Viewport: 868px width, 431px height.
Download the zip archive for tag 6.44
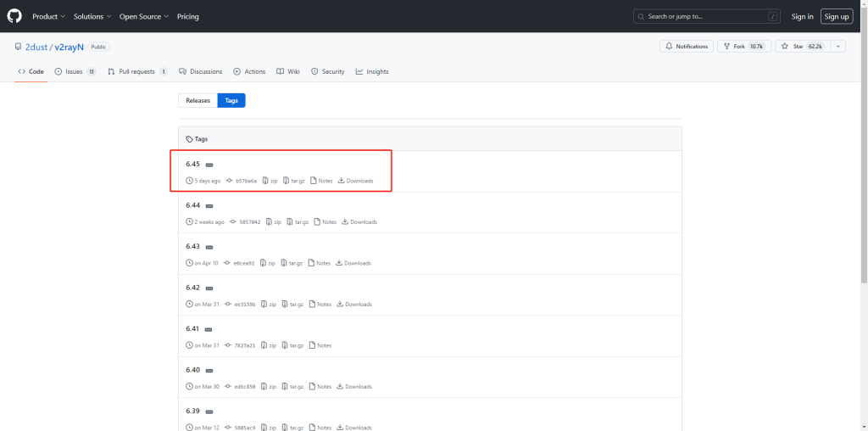(x=274, y=221)
